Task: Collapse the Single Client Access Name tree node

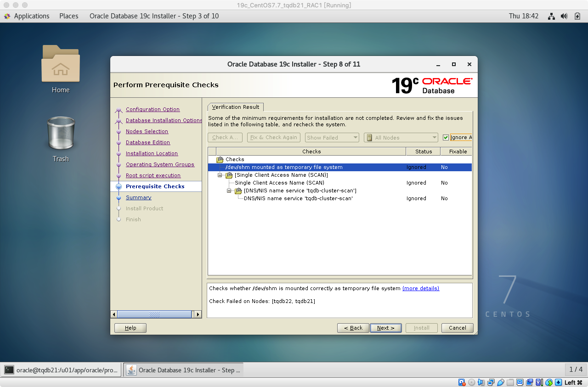Action: click(220, 175)
